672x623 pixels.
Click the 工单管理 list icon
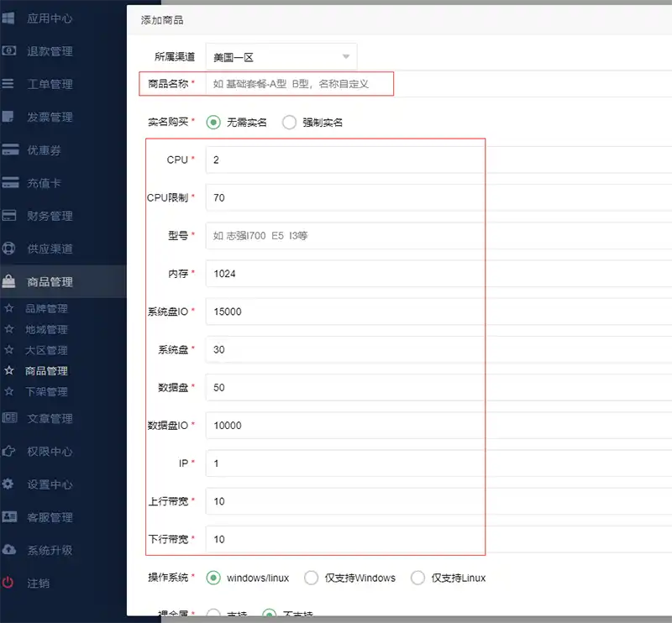8,84
